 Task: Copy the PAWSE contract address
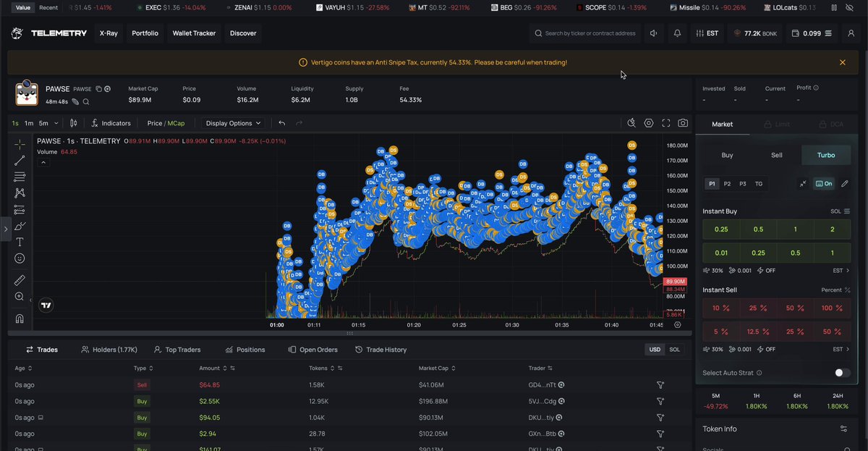[99, 89]
